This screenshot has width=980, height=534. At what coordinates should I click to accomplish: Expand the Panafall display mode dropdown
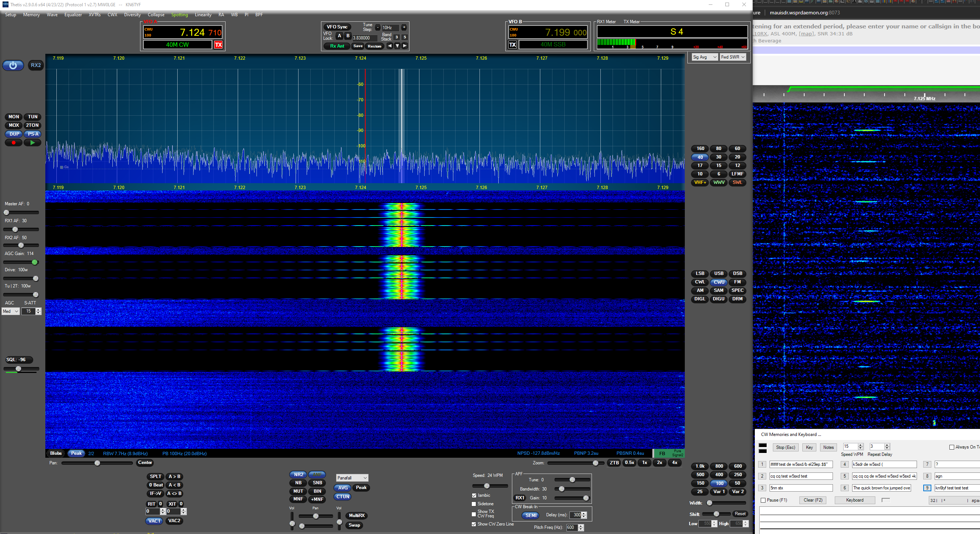[x=352, y=478]
